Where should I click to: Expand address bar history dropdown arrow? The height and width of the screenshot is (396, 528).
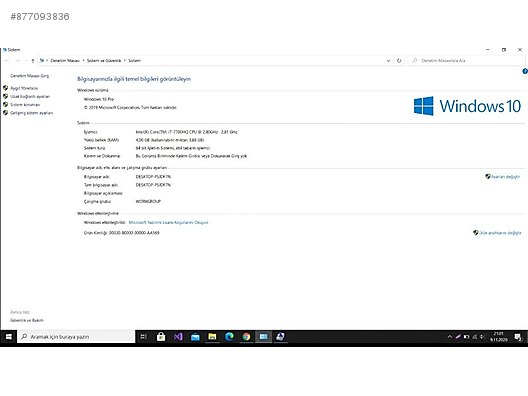click(x=388, y=61)
